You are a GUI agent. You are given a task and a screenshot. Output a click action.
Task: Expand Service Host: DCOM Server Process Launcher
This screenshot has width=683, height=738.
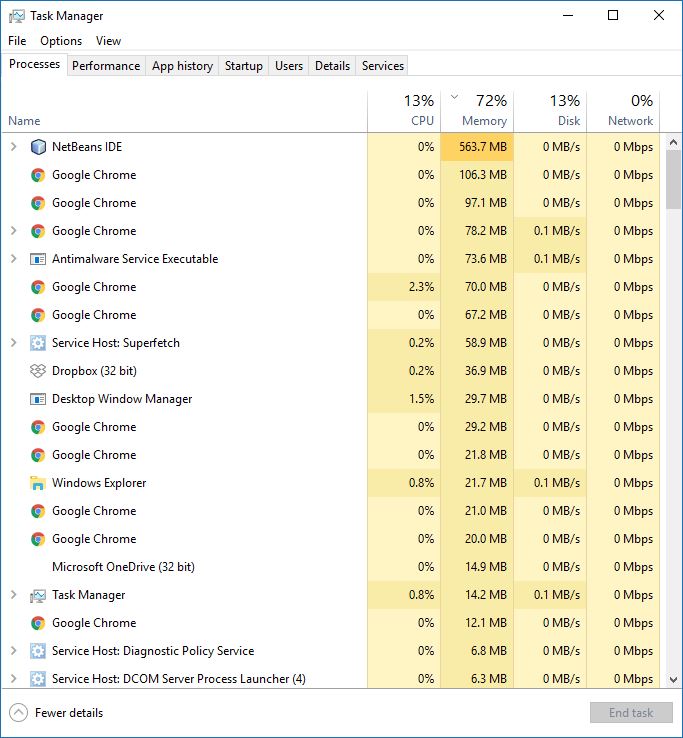pyautogui.click(x=14, y=679)
